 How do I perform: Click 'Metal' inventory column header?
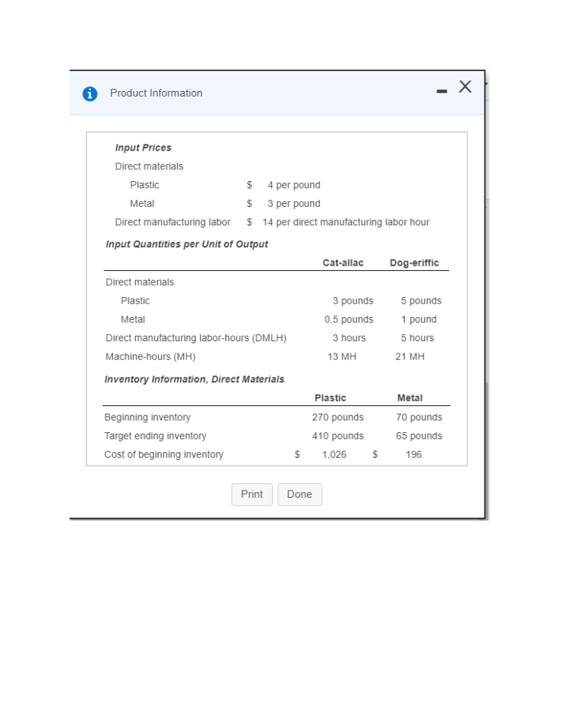point(410,398)
